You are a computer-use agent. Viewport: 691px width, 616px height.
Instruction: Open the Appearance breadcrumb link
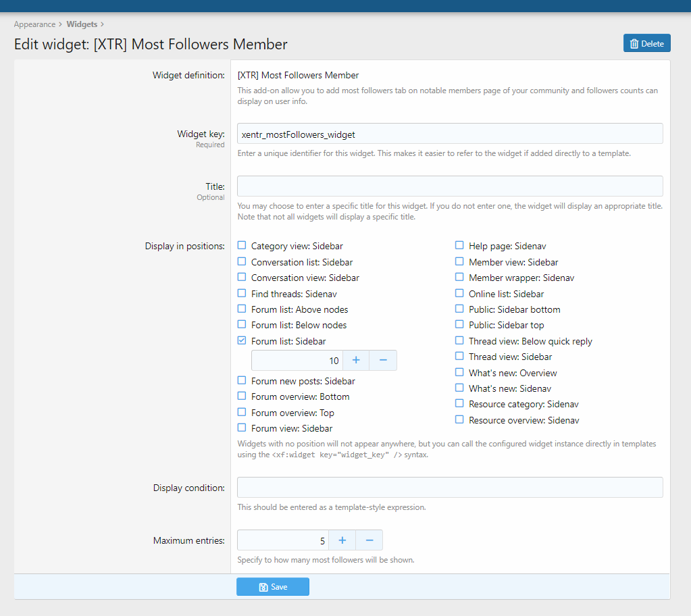(x=34, y=24)
